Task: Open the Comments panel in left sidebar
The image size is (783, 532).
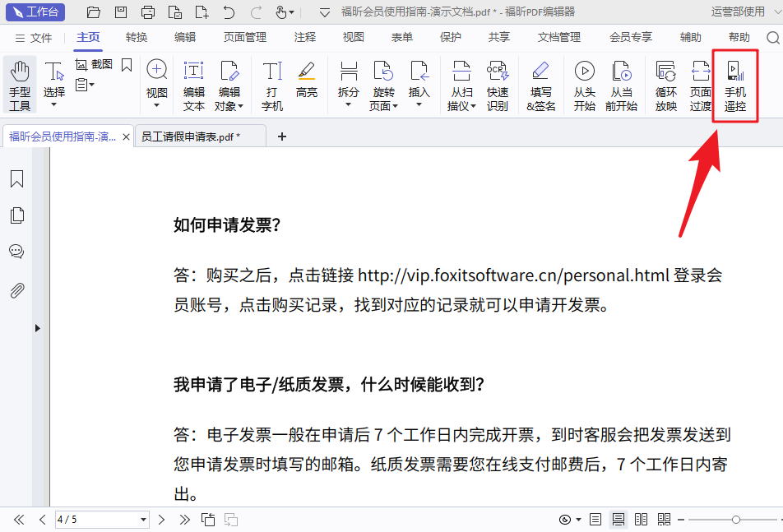Action: tap(16, 252)
